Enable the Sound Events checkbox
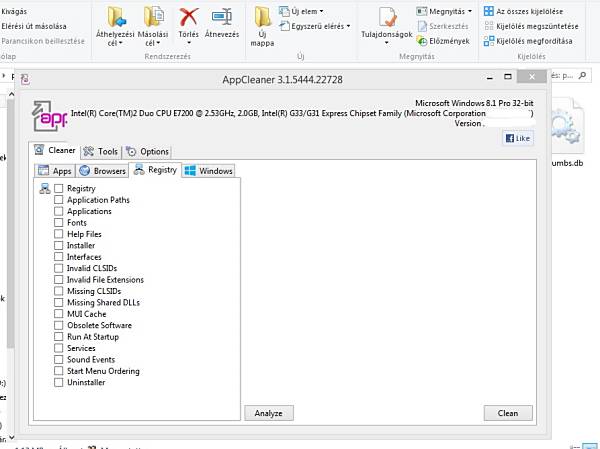The image size is (600, 449). 59,359
